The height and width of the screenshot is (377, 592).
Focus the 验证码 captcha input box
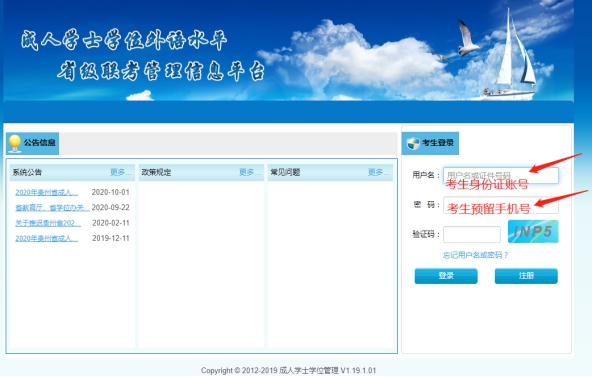click(x=472, y=234)
